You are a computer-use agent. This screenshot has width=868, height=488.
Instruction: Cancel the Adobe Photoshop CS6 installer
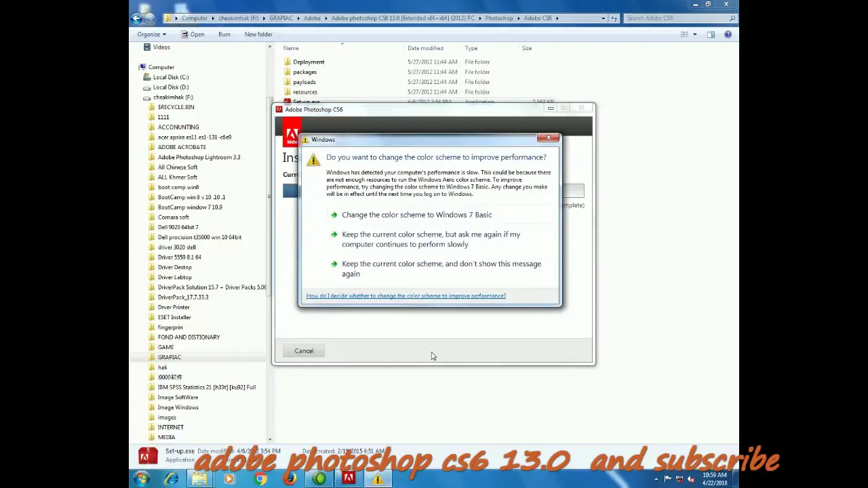[304, 351]
